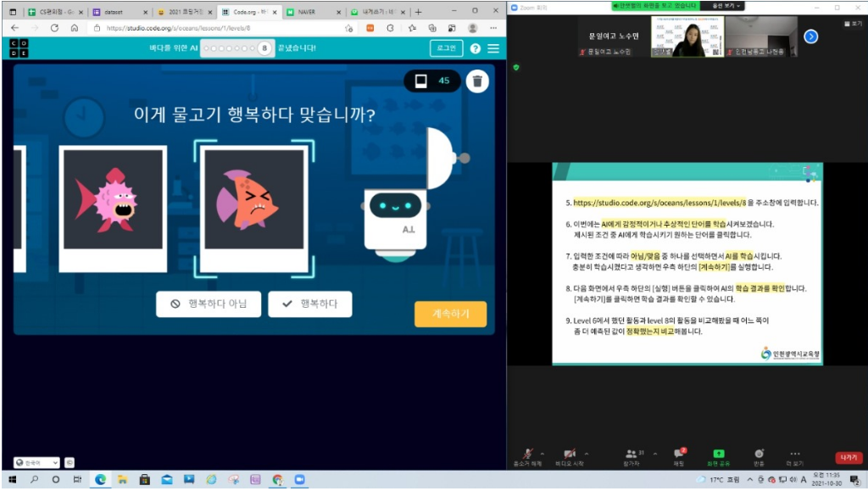Viewport: 868px width, 491px height.
Task: Open the browser tab actions menu
Action: pos(13,12)
